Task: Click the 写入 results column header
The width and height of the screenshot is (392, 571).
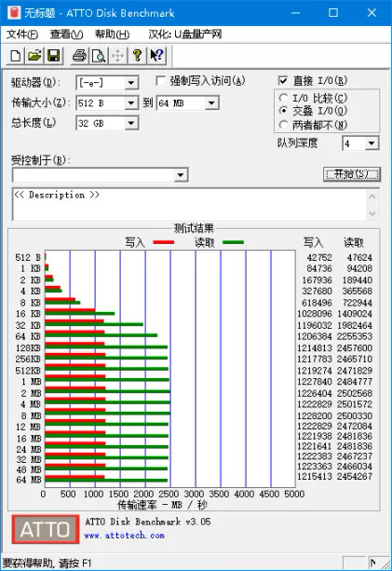Action: click(313, 242)
